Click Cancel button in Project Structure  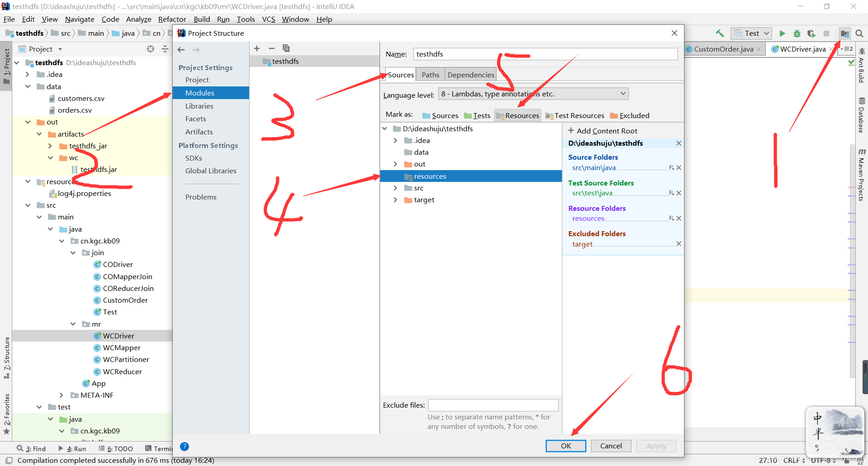[611, 446]
